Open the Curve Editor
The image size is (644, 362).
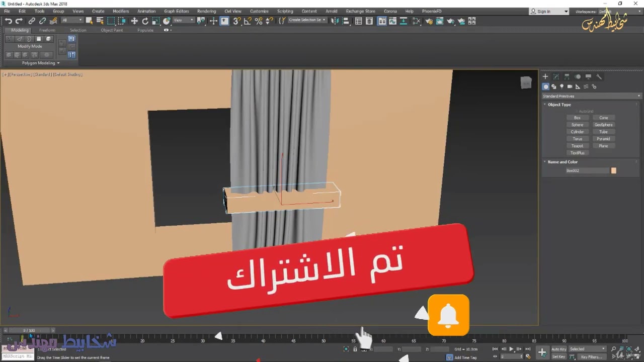[x=392, y=21]
